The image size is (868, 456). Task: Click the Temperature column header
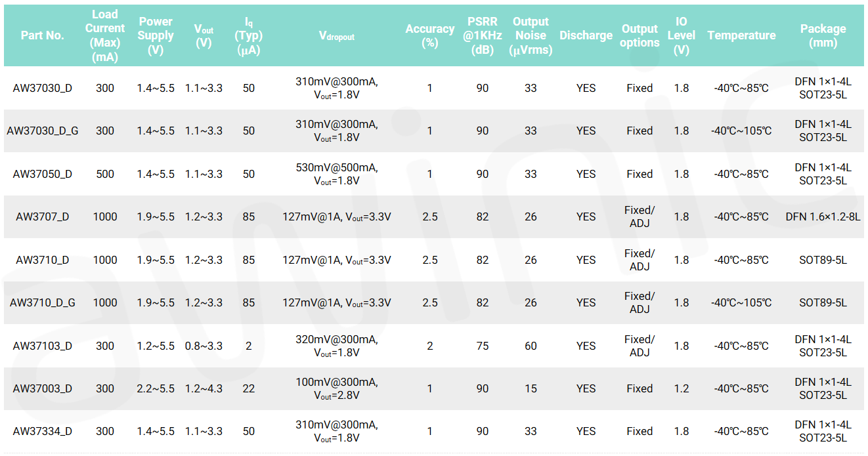click(x=741, y=35)
